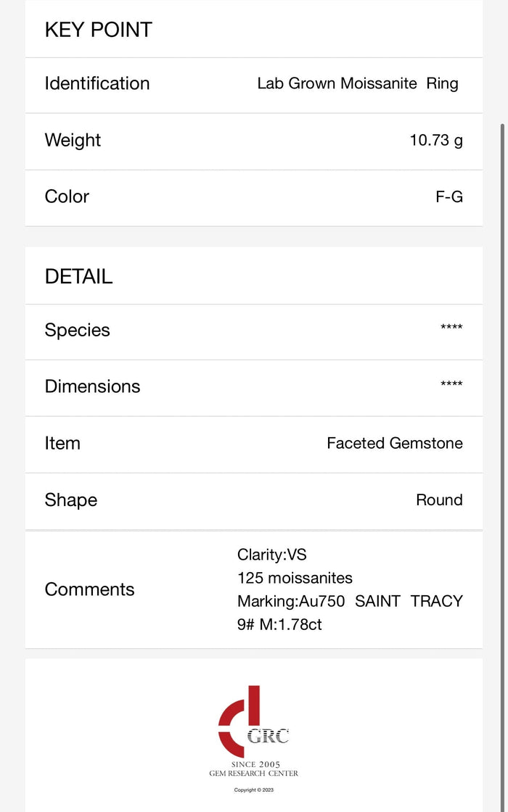Select the 10.73 g weight value
Viewport: 508px width, 812px height.
(x=436, y=140)
